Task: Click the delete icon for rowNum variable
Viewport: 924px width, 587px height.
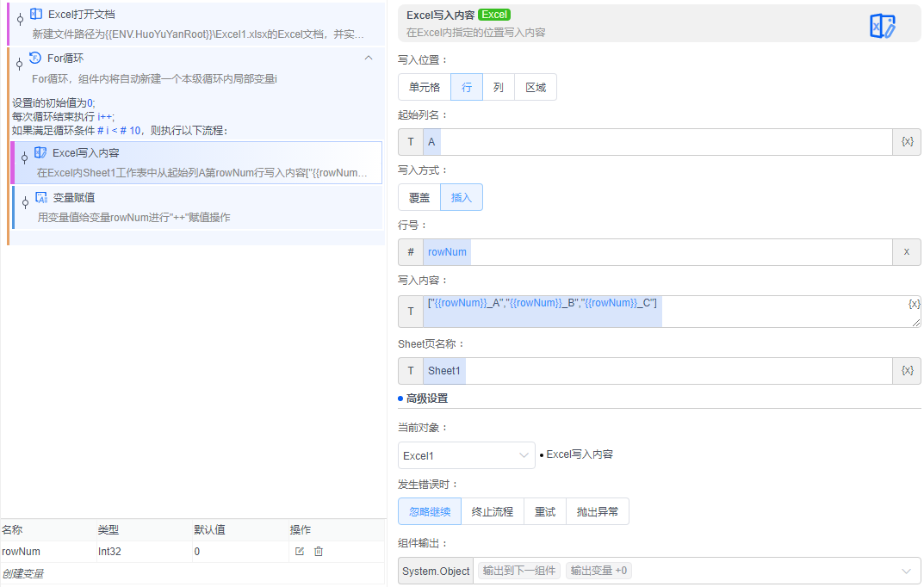Action: [319, 551]
